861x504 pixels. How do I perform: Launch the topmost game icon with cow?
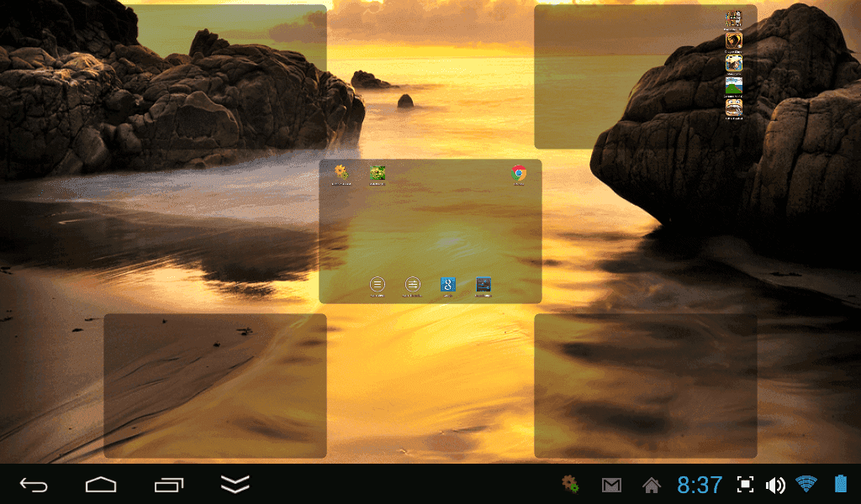pyautogui.click(x=733, y=18)
